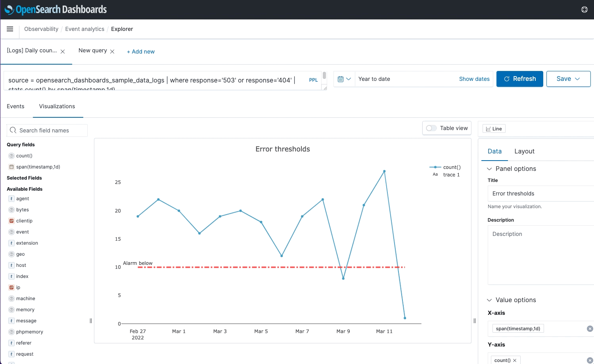The width and height of the screenshot is (594, 364).
Task: Click the message field type icon
Action: point(11,321)
